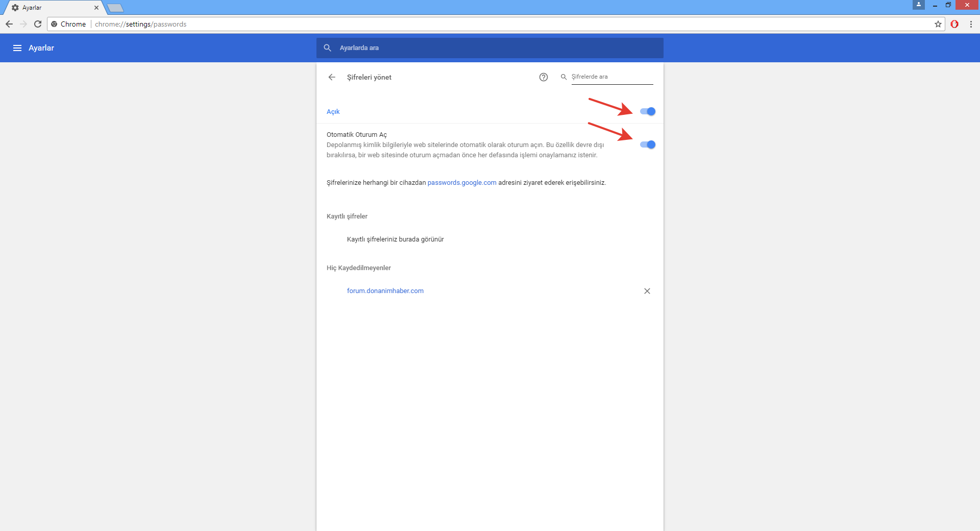980x531 pixels.
Task: Open the password help question mark icon
Action: (544, 77)
